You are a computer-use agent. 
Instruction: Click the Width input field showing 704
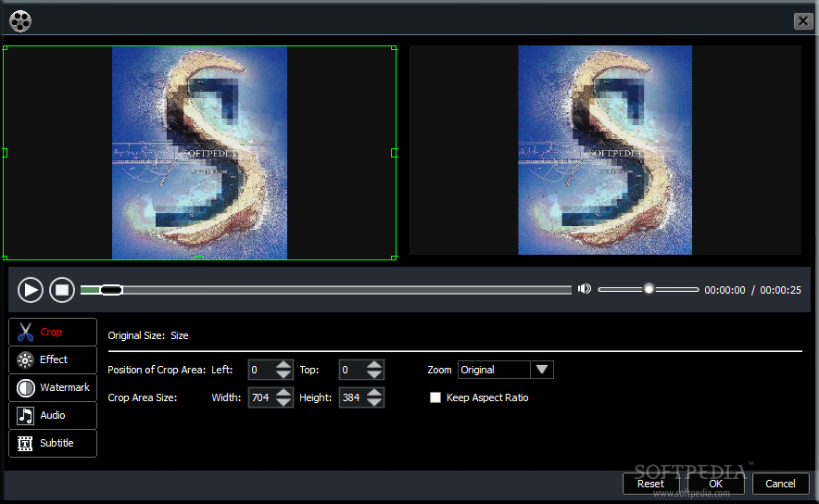[261, 397]
